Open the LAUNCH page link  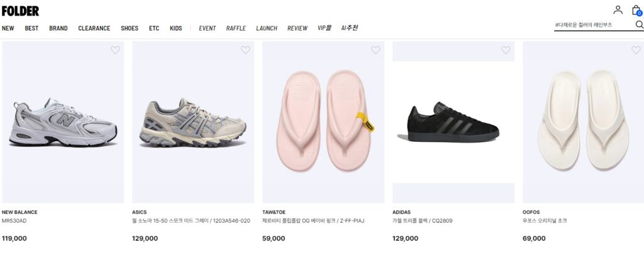click(x=267, y=28)
